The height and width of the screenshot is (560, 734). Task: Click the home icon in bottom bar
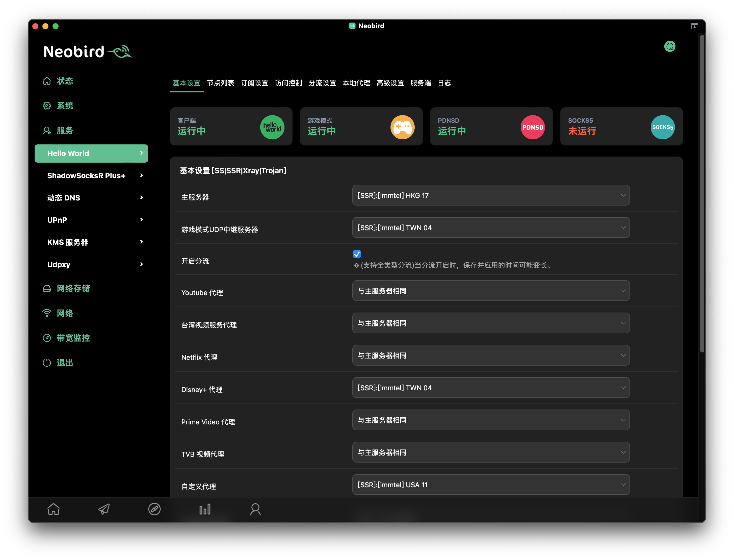click(x=53, y=509)
